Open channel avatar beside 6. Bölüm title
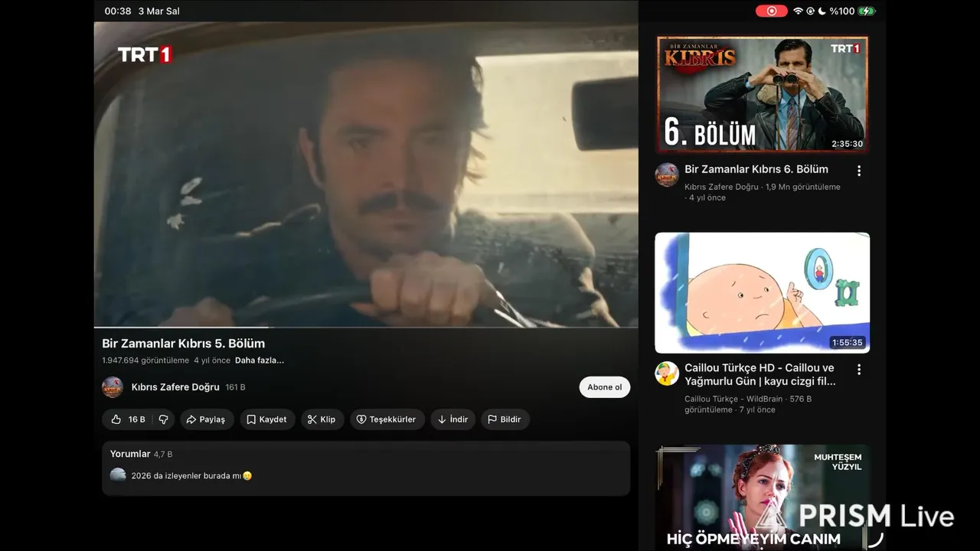 point(667,174)
